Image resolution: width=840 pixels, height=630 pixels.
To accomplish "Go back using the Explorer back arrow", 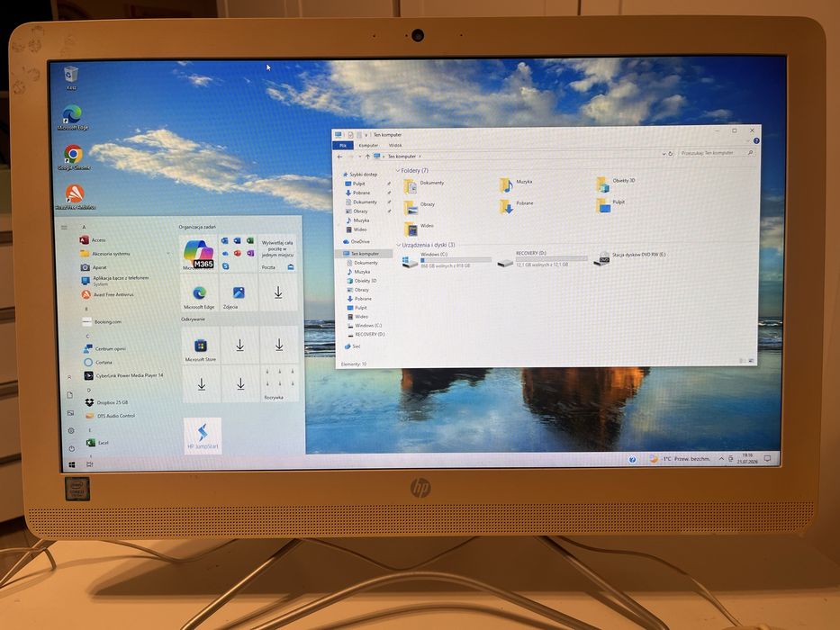I will pos(339,157).
